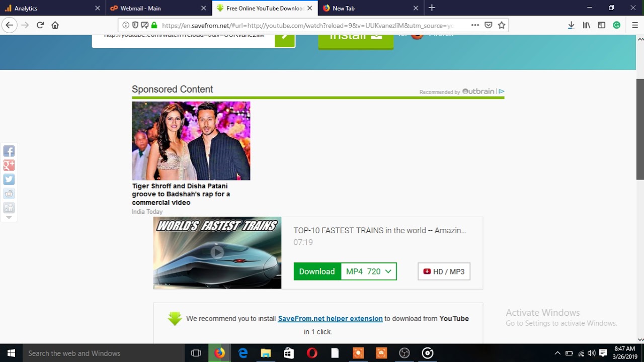Open taskbar clock showing 8:47 AM
The width and height of the screenshot is (644, 362).
coord(625,353)
